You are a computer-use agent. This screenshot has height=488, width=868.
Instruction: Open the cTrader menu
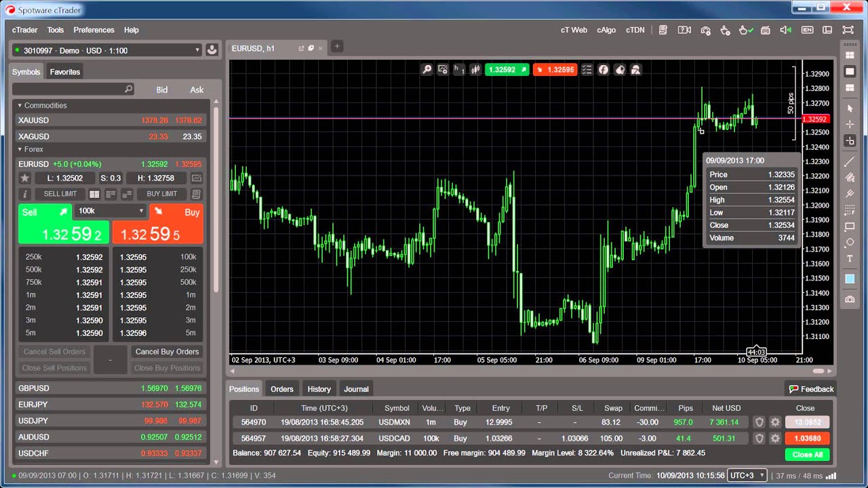tap(25, 30)
